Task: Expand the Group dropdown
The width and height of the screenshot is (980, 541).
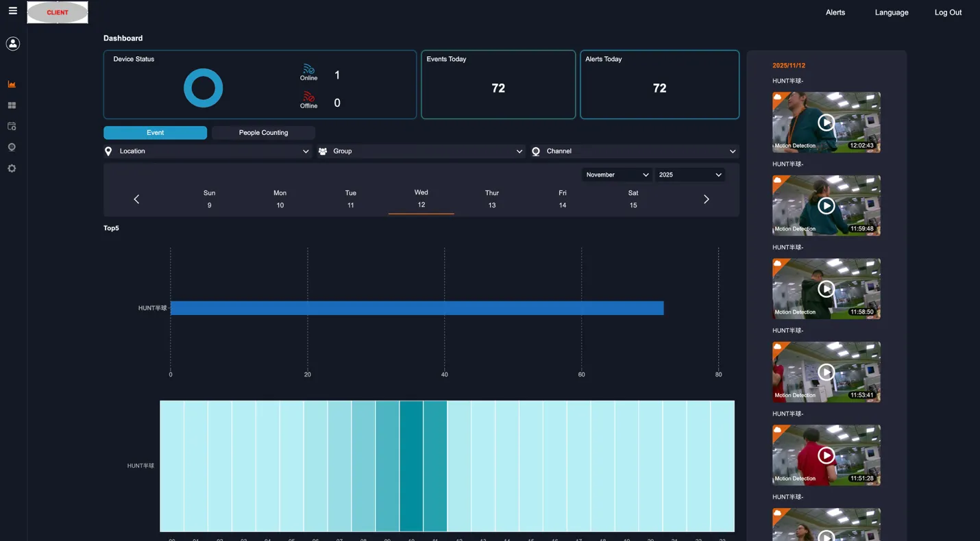Action: (420, 151)
